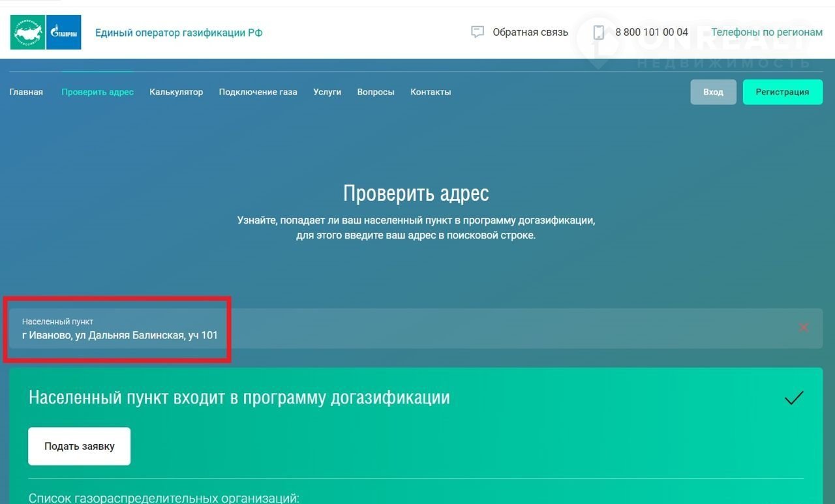Open the Калькулятор menu item
Screen dimensions: 835x504
pos(176,92)
